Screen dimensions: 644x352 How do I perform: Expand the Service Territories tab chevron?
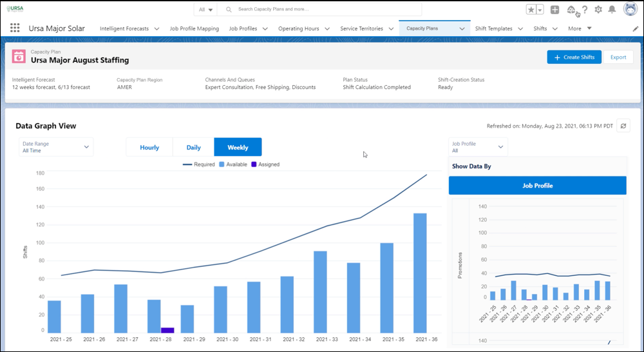(x=392, y=29)
